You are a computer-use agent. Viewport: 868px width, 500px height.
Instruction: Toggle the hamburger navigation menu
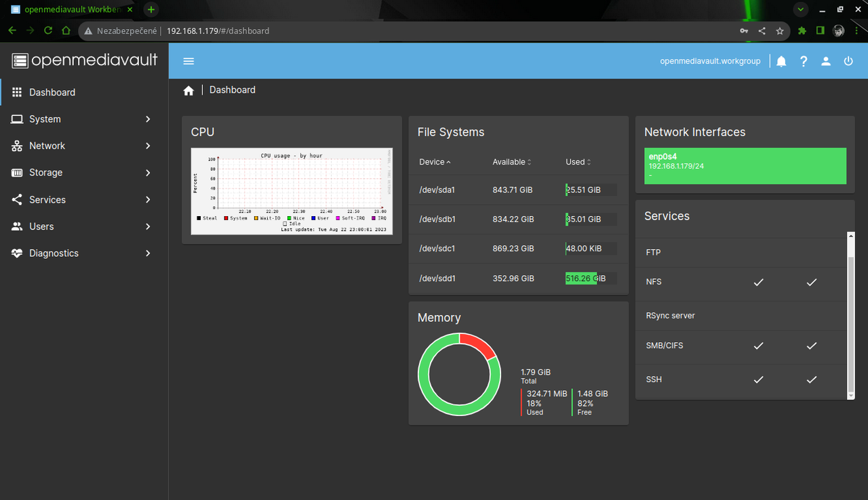(x=189, y=61)
